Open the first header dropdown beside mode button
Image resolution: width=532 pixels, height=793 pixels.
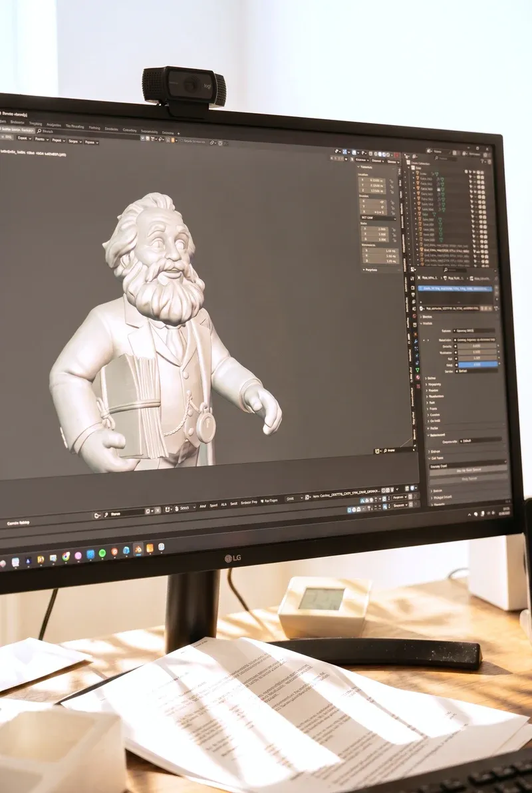pos(24,138)
